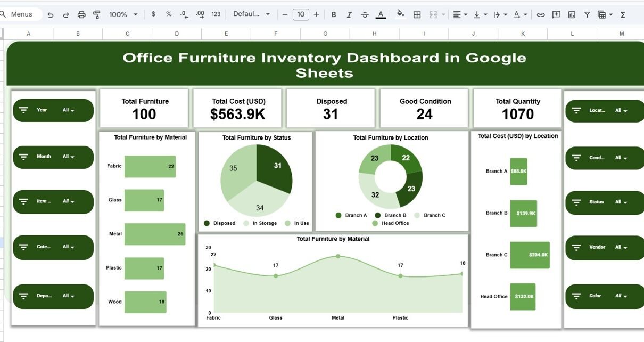Open the fill color picker
This screenshot has height=342, width=644.
tap(400, 14)
